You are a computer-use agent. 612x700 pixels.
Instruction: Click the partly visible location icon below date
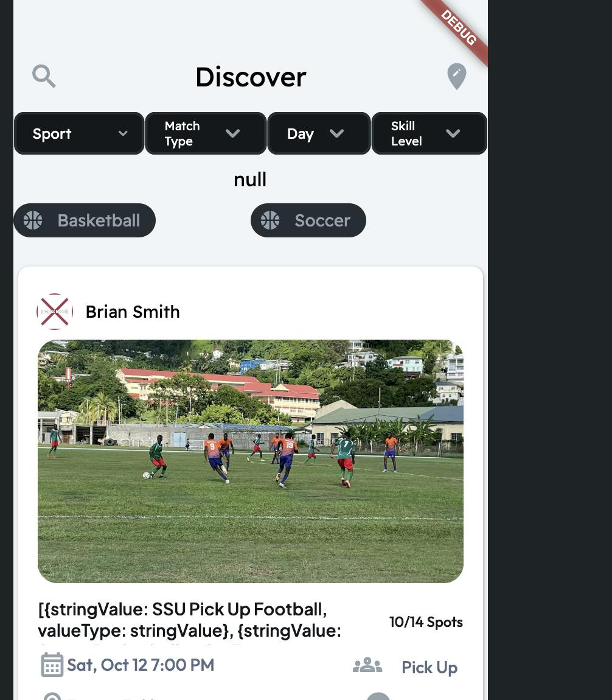(52, 696)
